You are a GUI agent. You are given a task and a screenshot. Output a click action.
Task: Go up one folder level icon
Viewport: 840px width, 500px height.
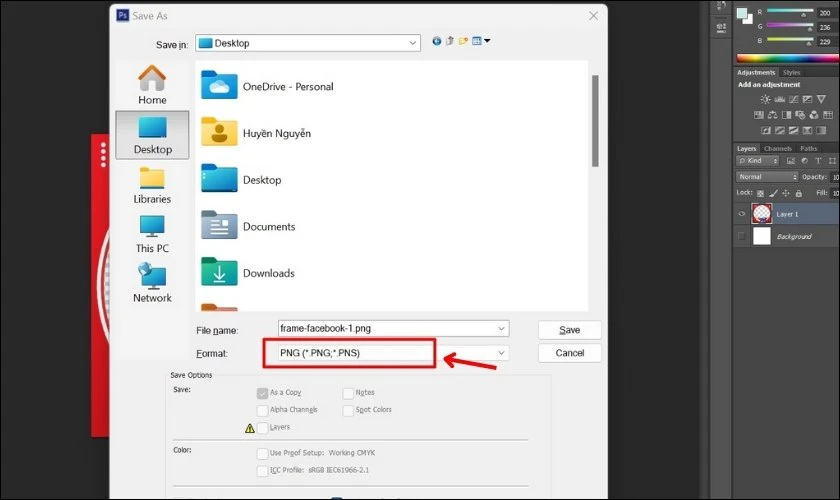450,41
